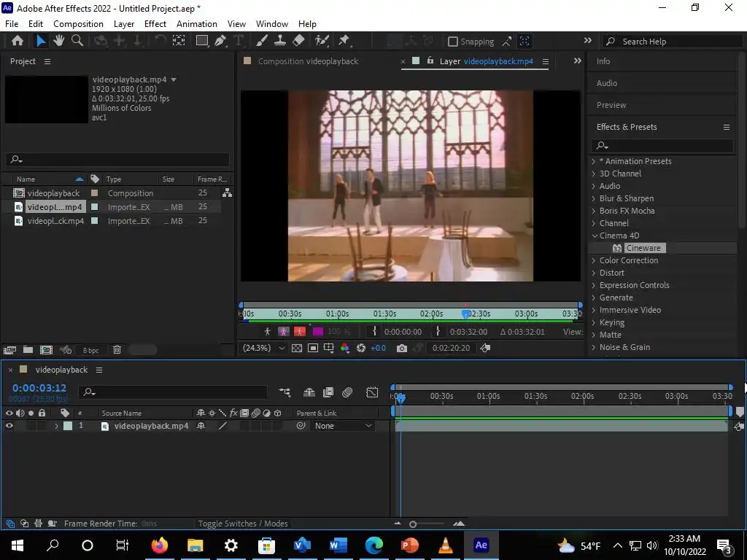Expand Animation Presets category
The image size is (747, 560).
click(594, 161)
